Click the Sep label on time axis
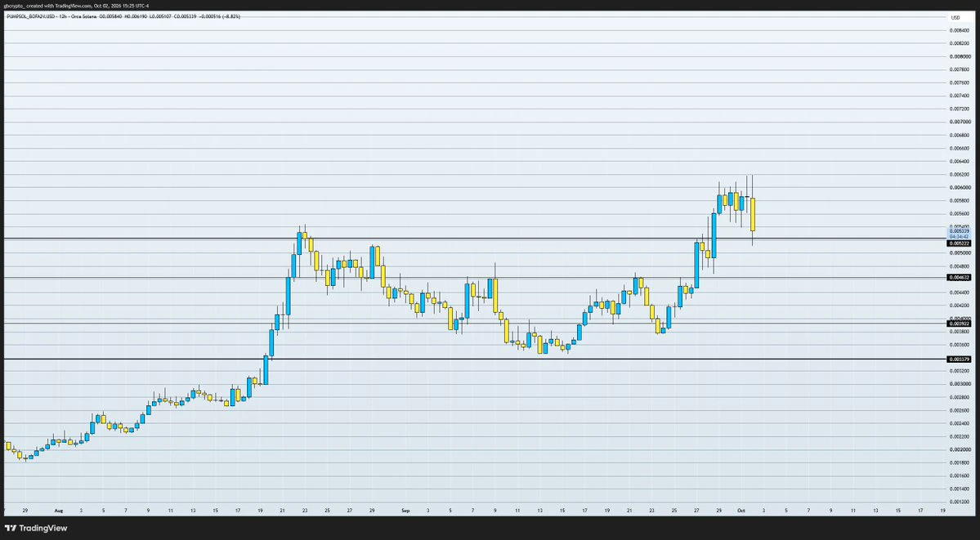The image size is (980, 540). 405,511
